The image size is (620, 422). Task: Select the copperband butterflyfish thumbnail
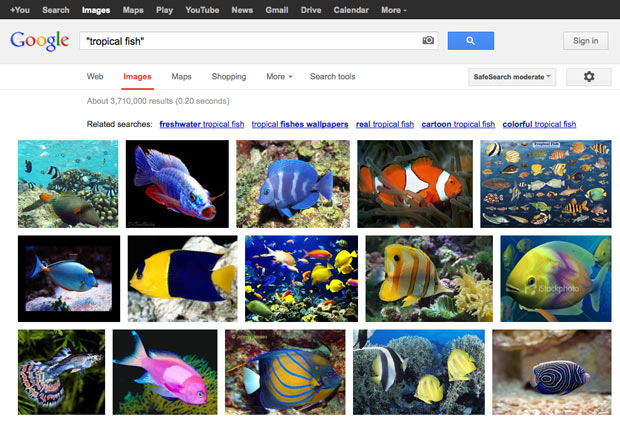pyautogui.click(x=429, y=278)
